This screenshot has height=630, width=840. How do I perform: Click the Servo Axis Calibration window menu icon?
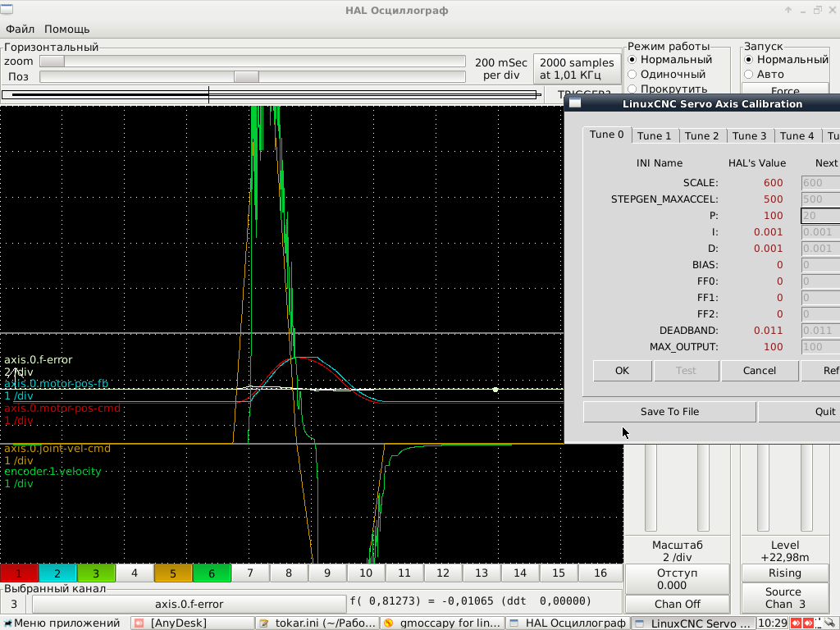(575, 103)
